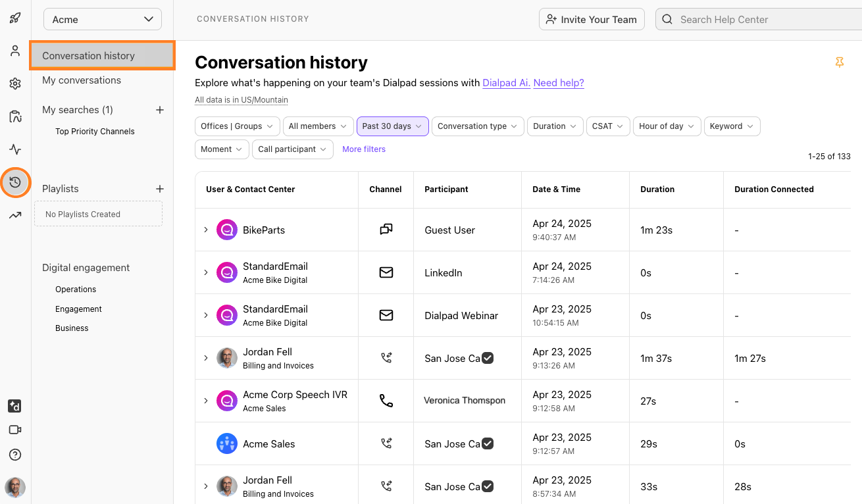
Task: Open the Dialpad Ai sparkle icon
Action: (14, 406)
